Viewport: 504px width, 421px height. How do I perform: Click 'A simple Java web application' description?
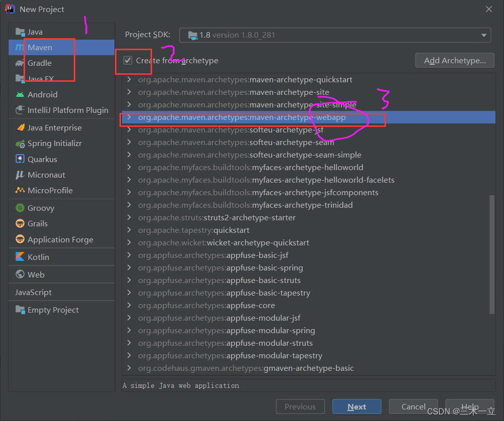[181, 385]
